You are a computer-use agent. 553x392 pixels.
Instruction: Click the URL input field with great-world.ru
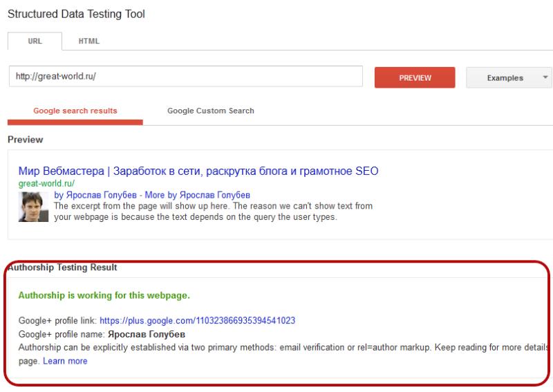click(186, 76)
